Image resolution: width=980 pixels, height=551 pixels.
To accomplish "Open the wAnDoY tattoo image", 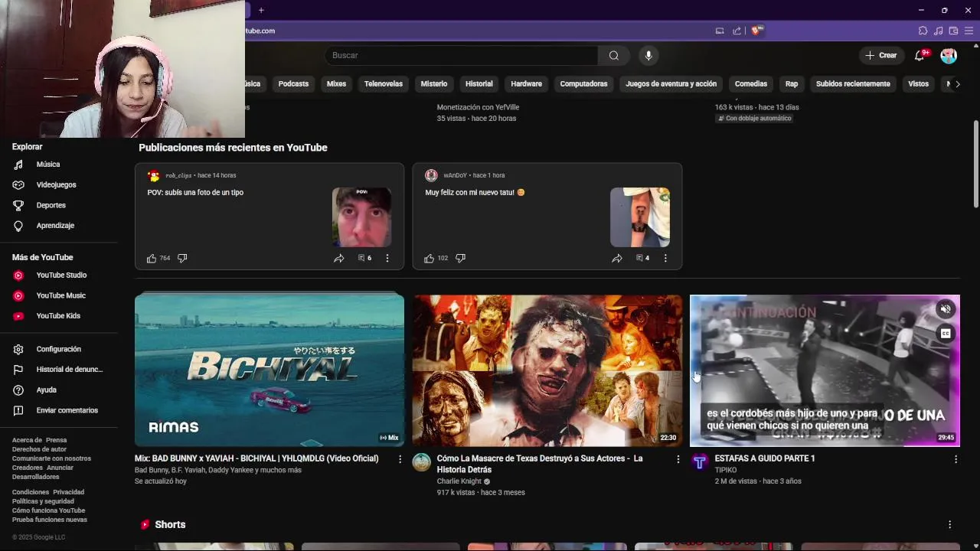I will [640, 217].
